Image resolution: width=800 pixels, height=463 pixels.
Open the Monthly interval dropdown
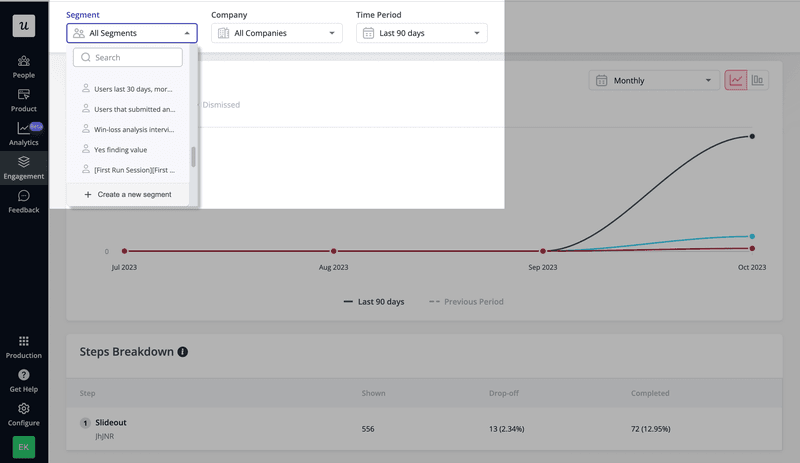tap(654, 81)
